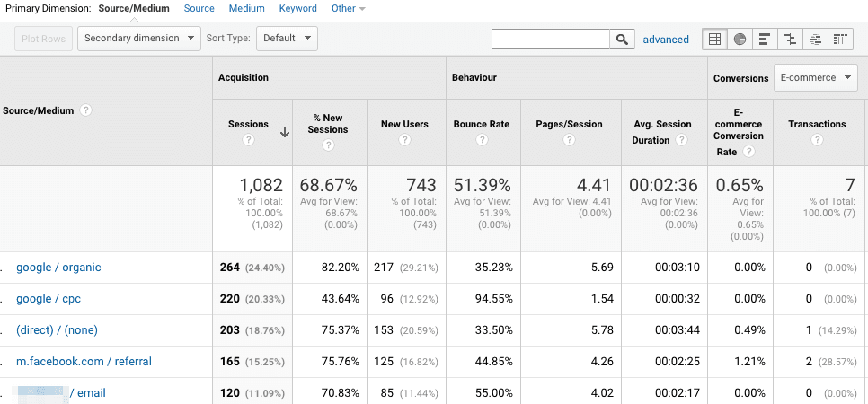Open help icon under Sessions header
The height and width of the screenshot is (404, 868).
click(x=249, y=140)
